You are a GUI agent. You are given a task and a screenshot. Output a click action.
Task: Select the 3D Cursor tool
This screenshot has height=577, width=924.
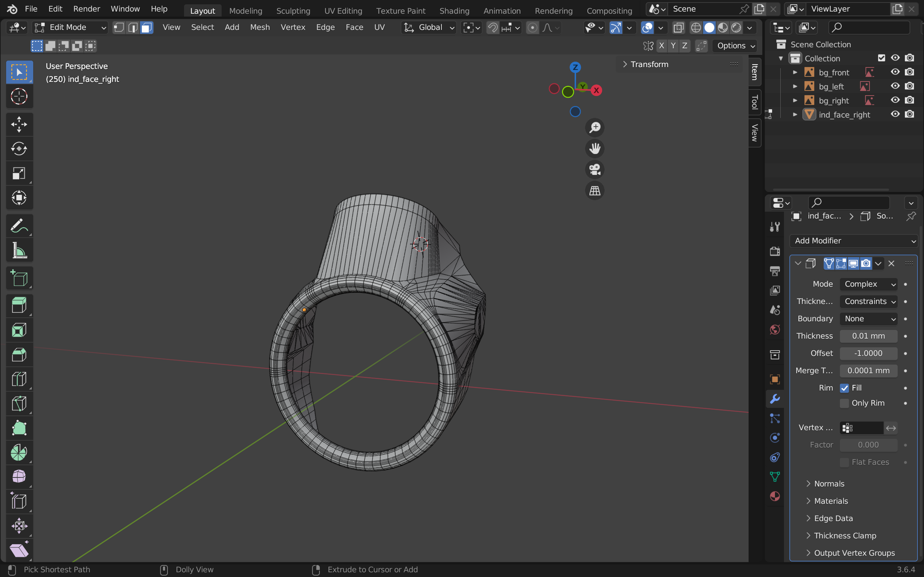point(19,97)
